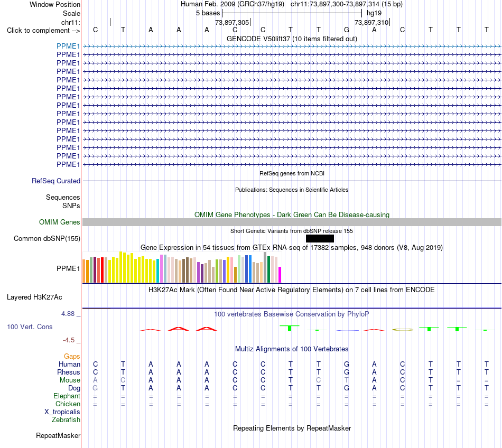
Task: Click the Gaps row label
Action: click(x=72, y=357)
